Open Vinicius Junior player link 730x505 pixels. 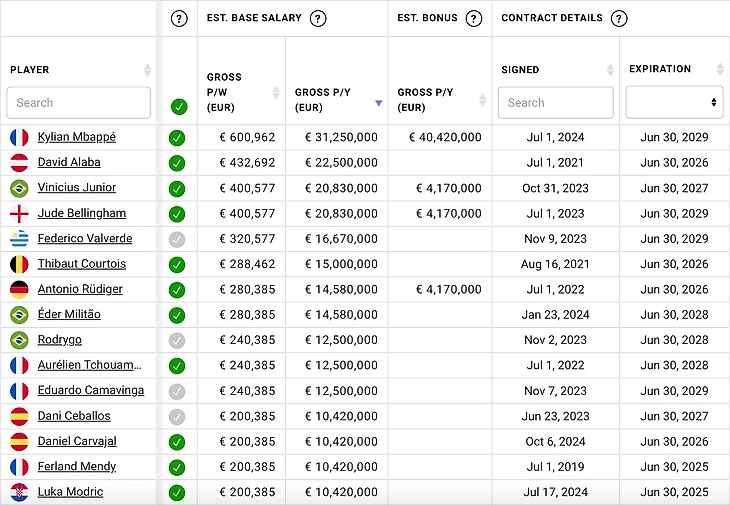pyautogui.click(x=77, y=188)
